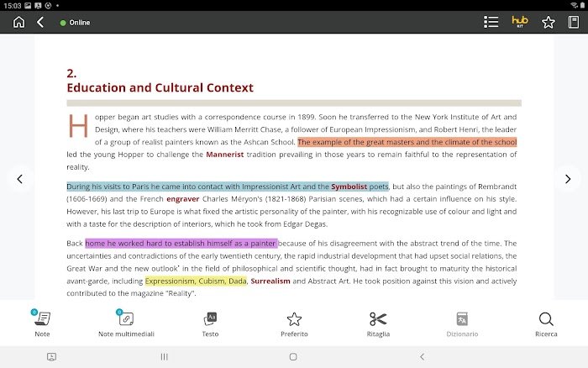Tap the clock showing 15:03
588x368 pixels.
pos(12,6)
